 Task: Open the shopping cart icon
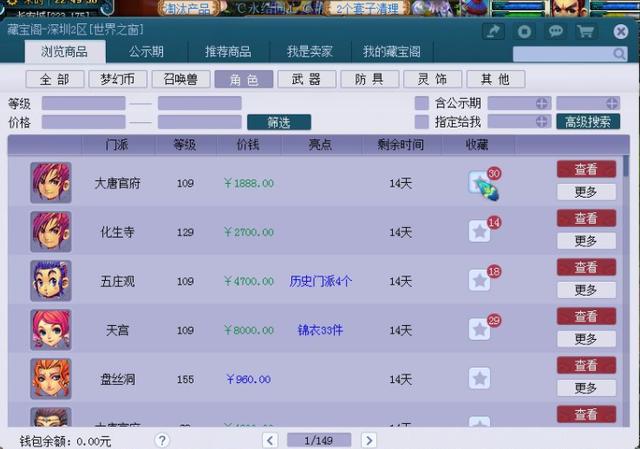585,31
